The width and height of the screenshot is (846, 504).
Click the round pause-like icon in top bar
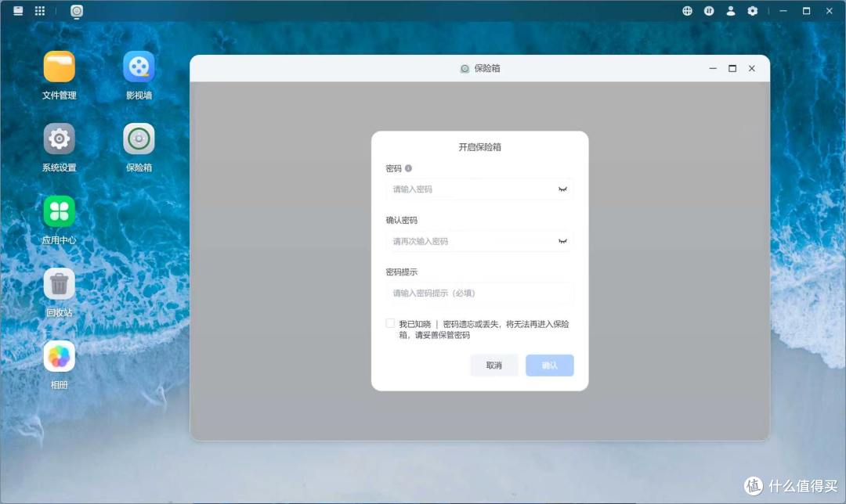(709, 11)
